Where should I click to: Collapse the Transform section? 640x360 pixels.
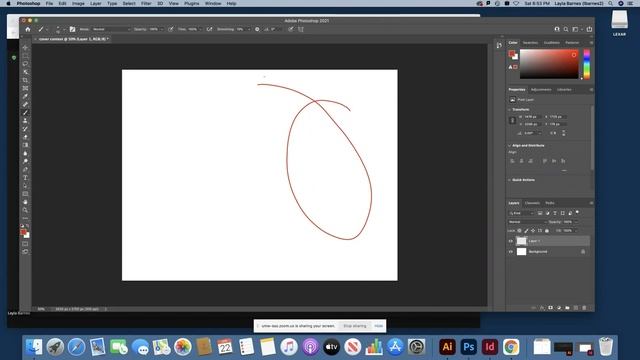(509, 110)
